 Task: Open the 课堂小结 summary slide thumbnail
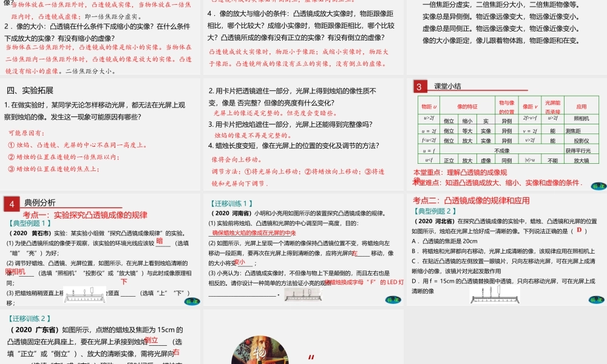point(506,134)
